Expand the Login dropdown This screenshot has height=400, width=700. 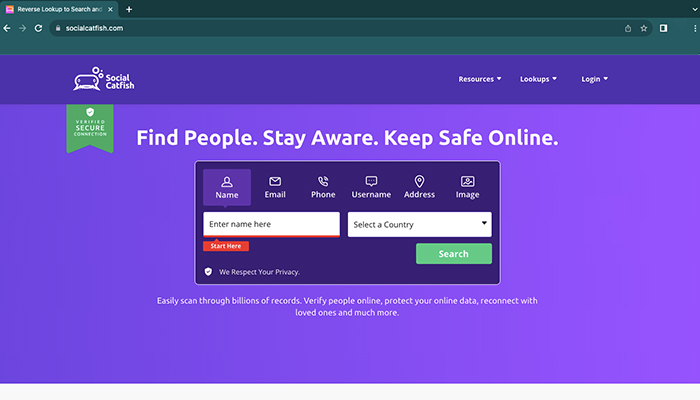click(594, 79)
